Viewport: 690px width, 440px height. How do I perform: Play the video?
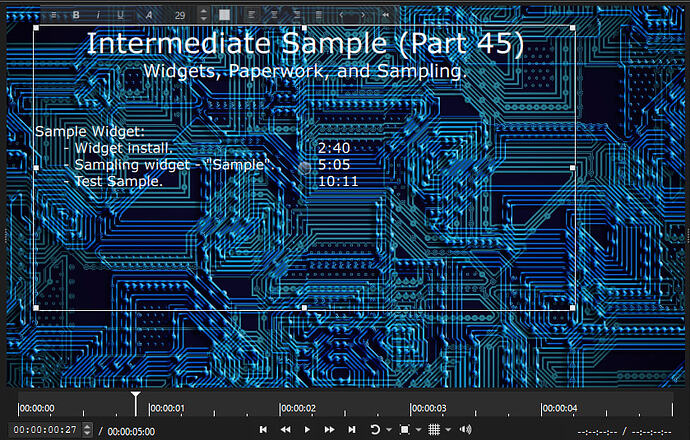tap(307, 429)
